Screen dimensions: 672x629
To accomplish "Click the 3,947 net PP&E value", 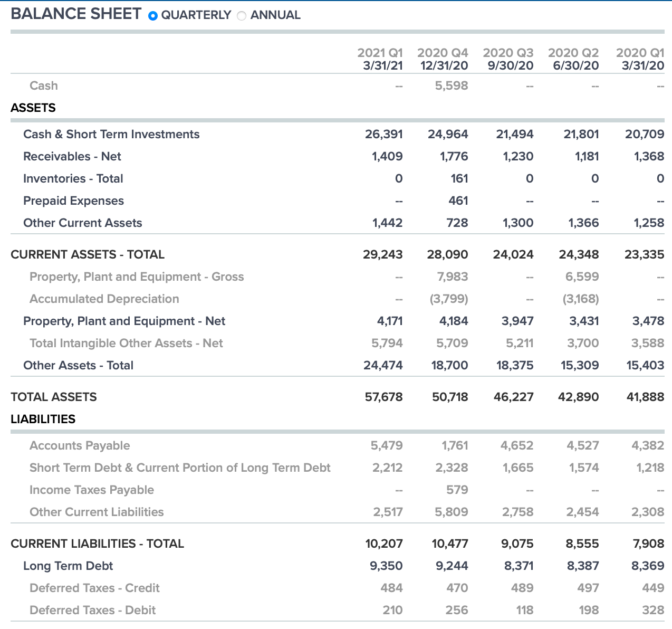I will (x=518, y=321).
